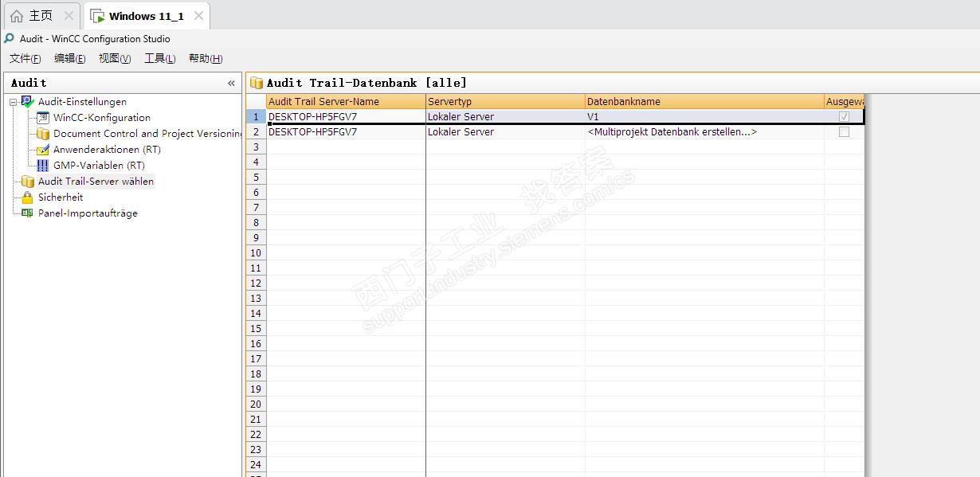
Task: Click the home icon on the 主页 tab
Action: [17, 16]
